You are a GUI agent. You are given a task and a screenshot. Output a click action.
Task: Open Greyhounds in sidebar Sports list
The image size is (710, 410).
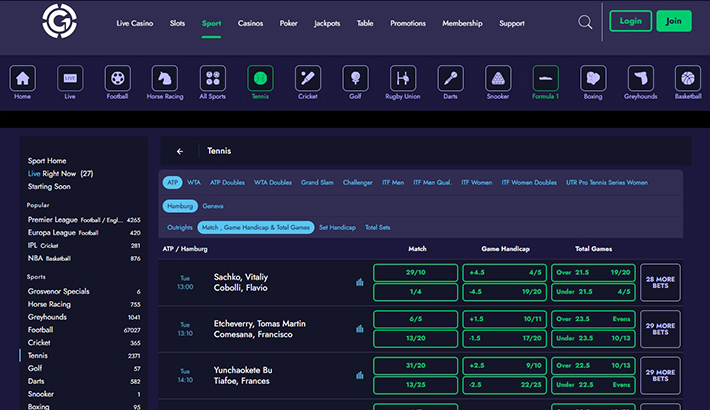84,317
